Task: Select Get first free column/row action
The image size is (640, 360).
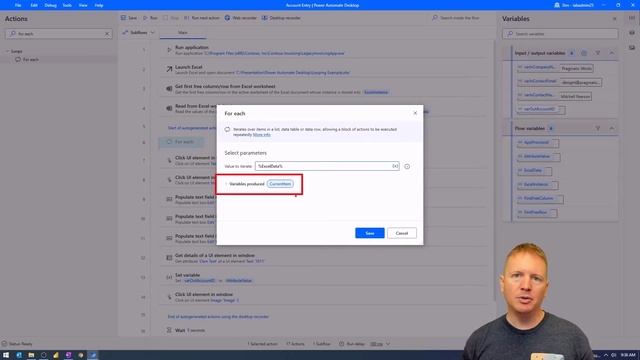Action: [322, 89]
